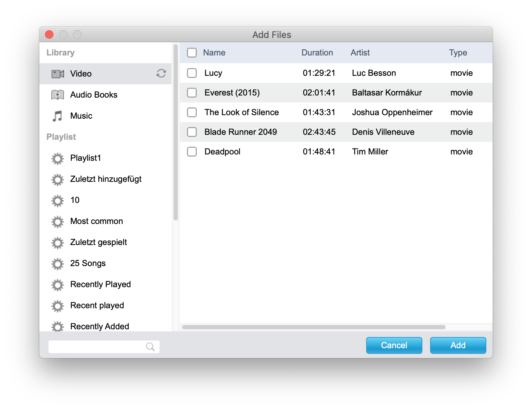The width and height of the screenshot is (532, 410).
Task: Select the Zuletzt gespielt playlist
Action: pos(105,242)
